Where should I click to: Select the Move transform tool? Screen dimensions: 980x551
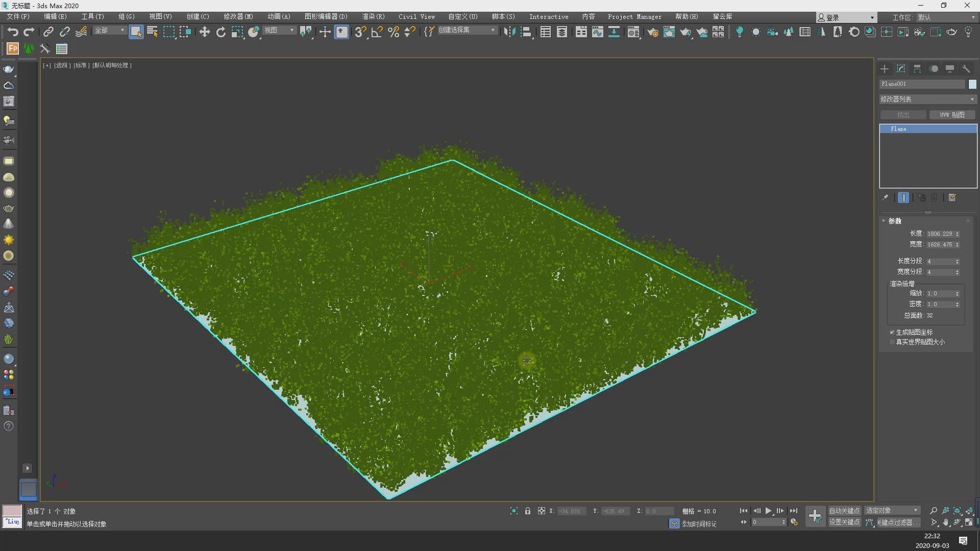204,32
